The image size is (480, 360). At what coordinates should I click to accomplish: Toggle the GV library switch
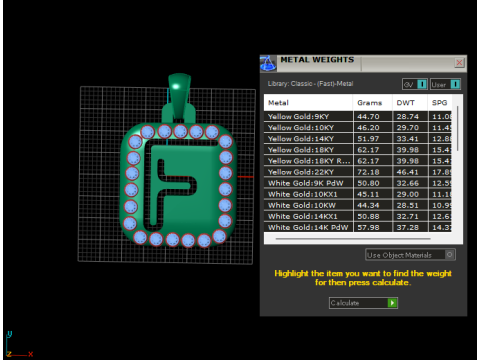pyautogui.click(x=415, y=84)
